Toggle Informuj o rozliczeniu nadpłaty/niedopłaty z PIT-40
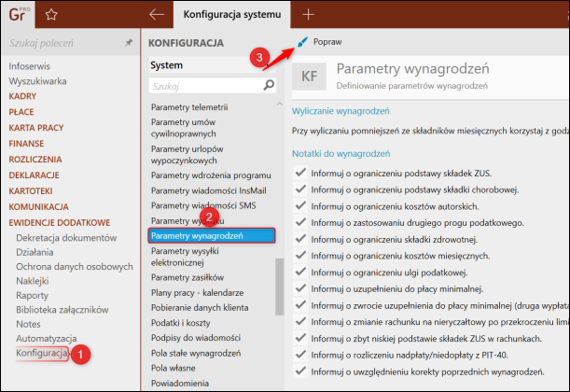 [x=300, y=355]
